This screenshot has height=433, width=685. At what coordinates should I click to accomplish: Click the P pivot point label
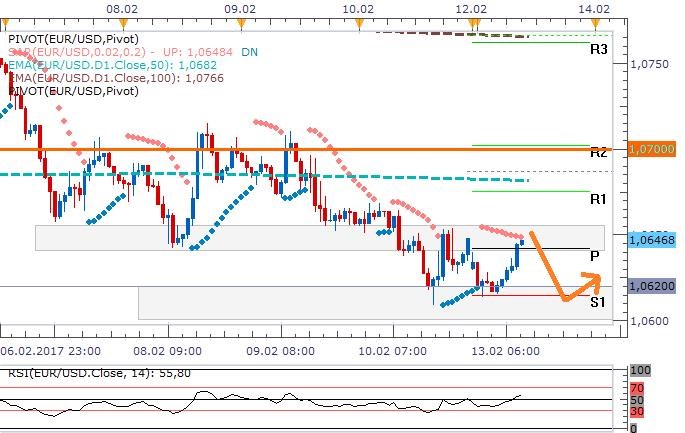pyautogui.click(x=595, y=256)
